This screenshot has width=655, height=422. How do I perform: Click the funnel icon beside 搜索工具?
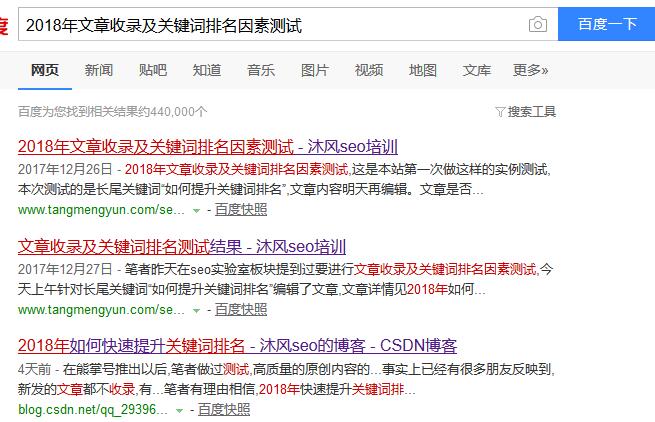pyautogui.click(x=500, y=112)
